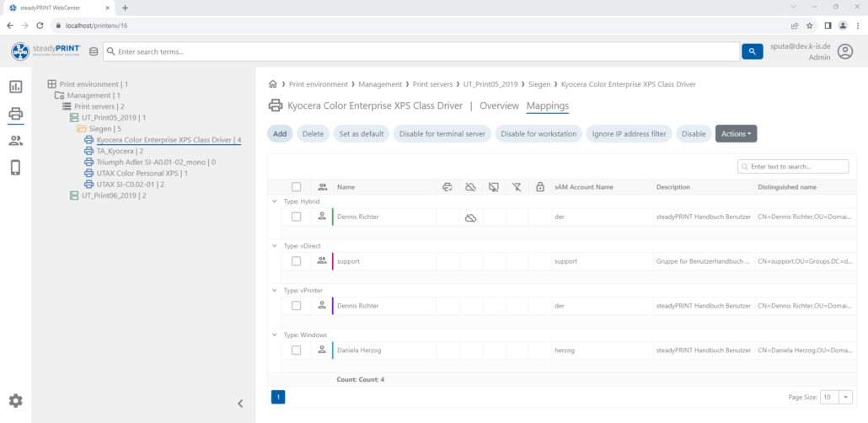Click Set as default button
This screenshot has width=868, height=423.
(x=362, y=133)
